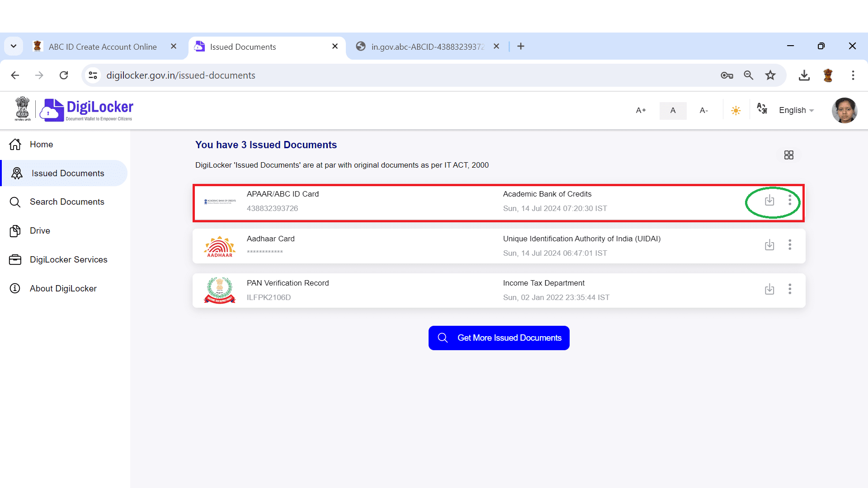Image resolution: width=868 pixels, height=488 pixels.
Task: Select Issued Documents in sidebar
Action: (64, 173)
